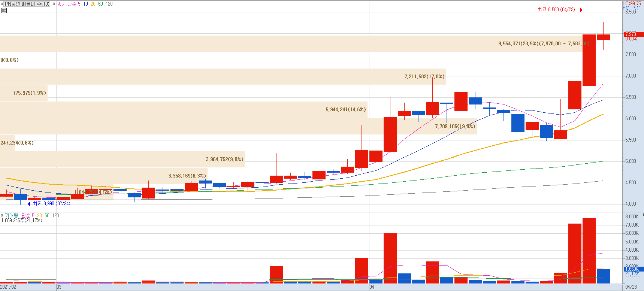This screenshot has width=644, height=291.
Task: Click the orange 20-day volume average legend
Action: [39, 215]
